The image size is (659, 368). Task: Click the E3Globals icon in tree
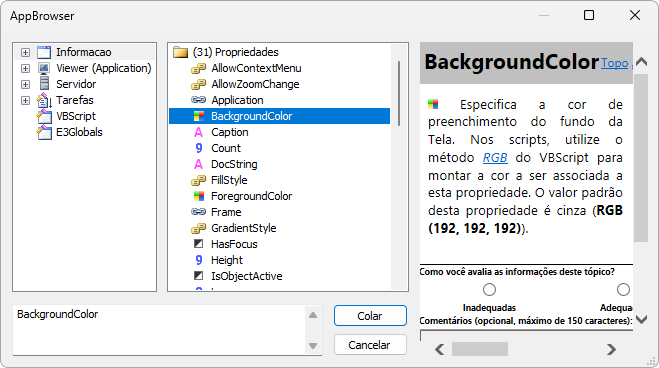tap(44, 132)
